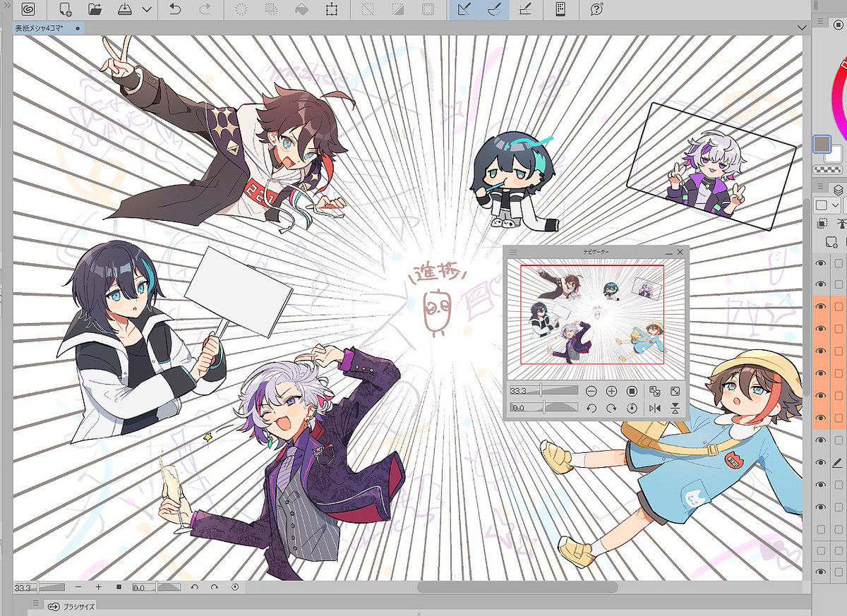Screen dimensions: 847x616
Task: Click the canvas horizontal scrollbar
Action: (517, 587)
